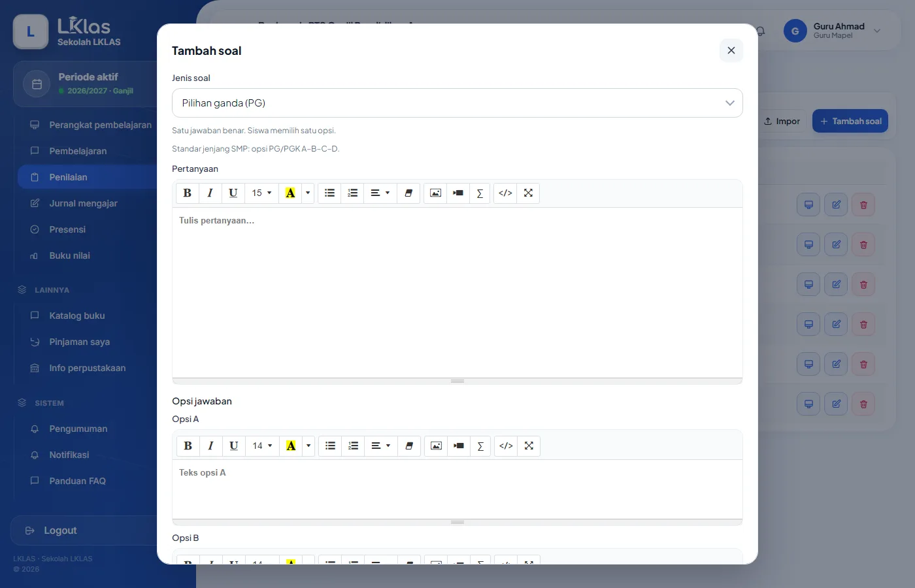
Task: Toggle bold in the Pertanyaan editor
Action: coord(188,193)
